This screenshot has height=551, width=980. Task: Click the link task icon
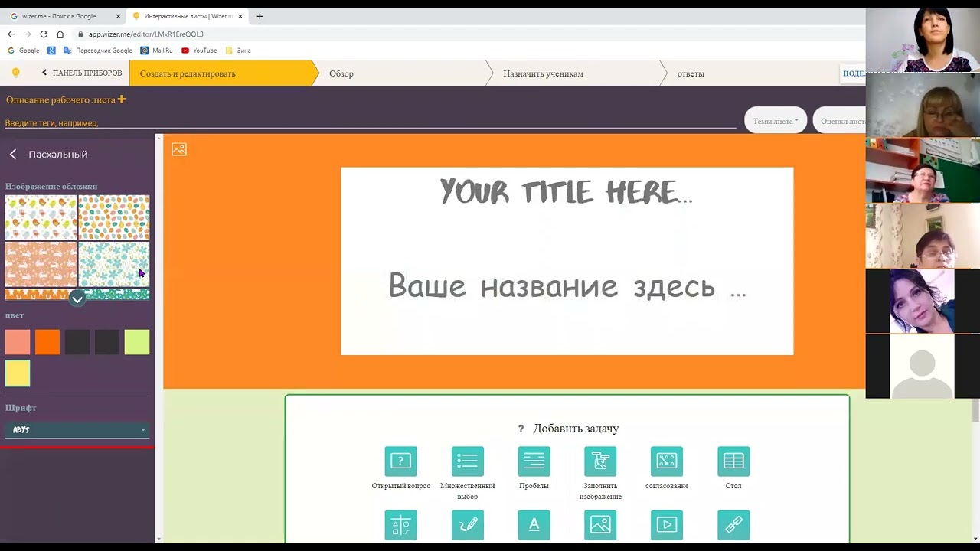click(x=733, y=525)
